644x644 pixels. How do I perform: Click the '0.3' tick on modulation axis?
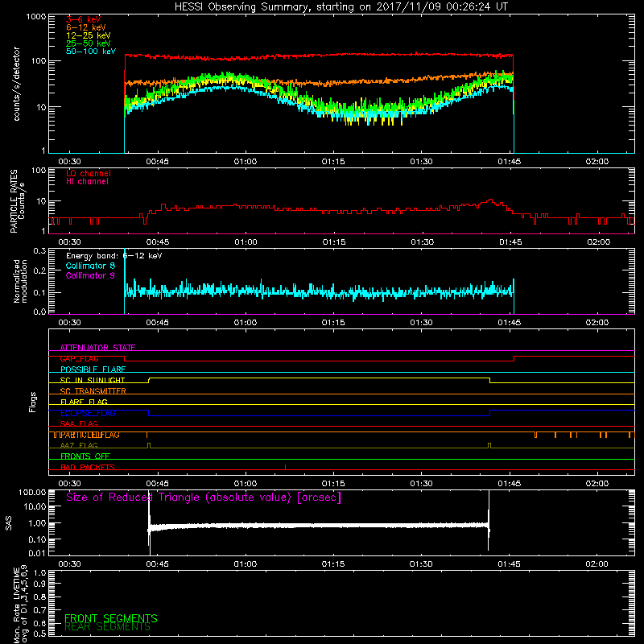point(39,251)
